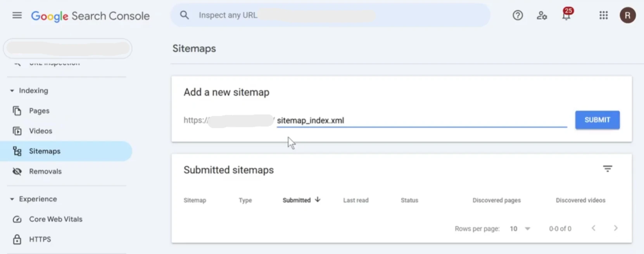Viewport: 644px width, 254px height.
Task: Click the search magnifier icon
Action: (x=185, y=15)
